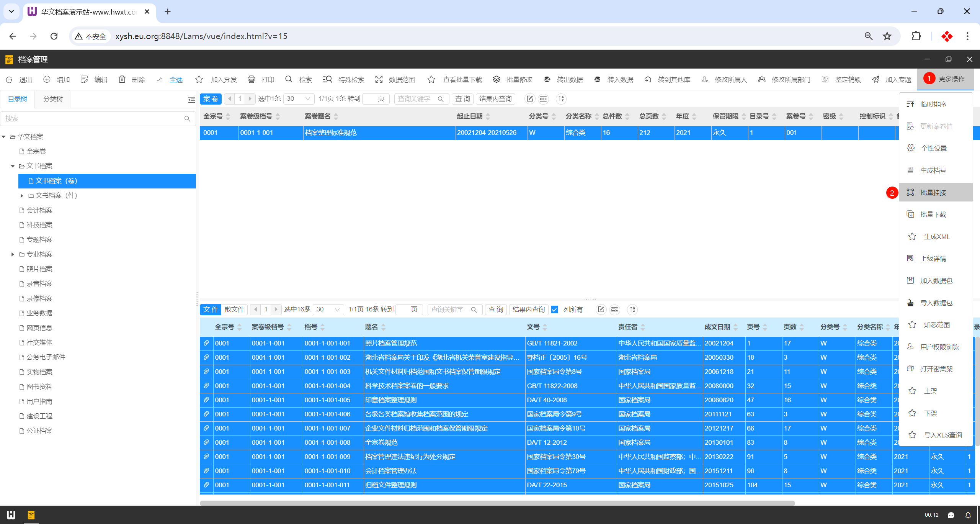Click the 结果内查询 button in case list
This screenshot has height=524, width=980.
pyautogui.click(x=495, y=99)
